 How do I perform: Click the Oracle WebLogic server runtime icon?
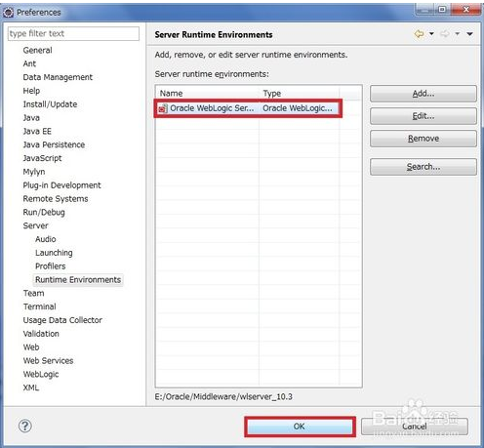163,108
